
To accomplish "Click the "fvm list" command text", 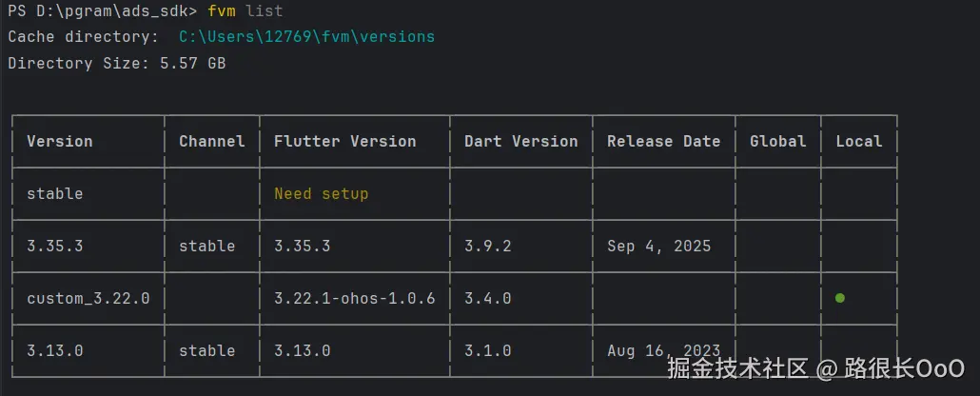I will tap(245, 11).
